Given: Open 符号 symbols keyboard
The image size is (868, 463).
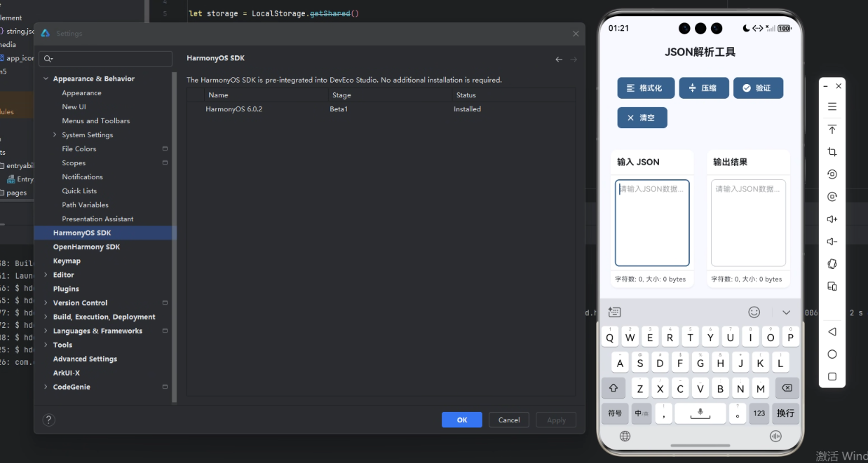Looking at the screenshot, I should click(x=615, y=413).
